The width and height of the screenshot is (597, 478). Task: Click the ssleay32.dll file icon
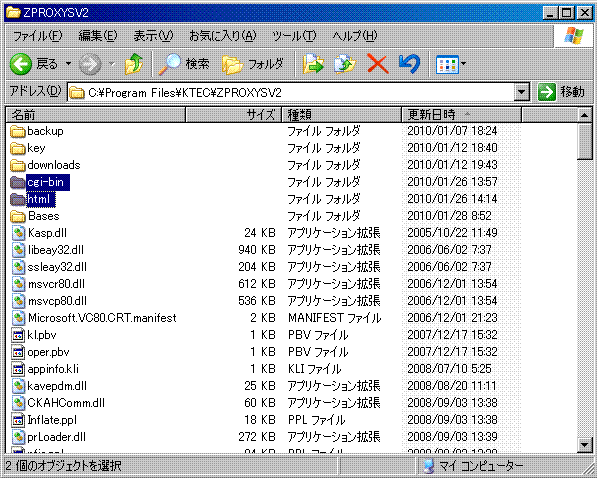pyautogui.click(x=18, y=267)
